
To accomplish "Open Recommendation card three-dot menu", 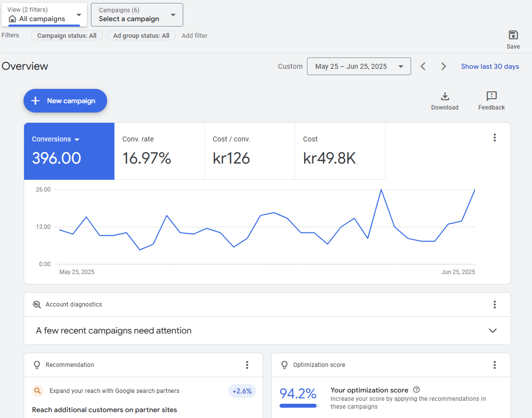I will coord(247,365).
